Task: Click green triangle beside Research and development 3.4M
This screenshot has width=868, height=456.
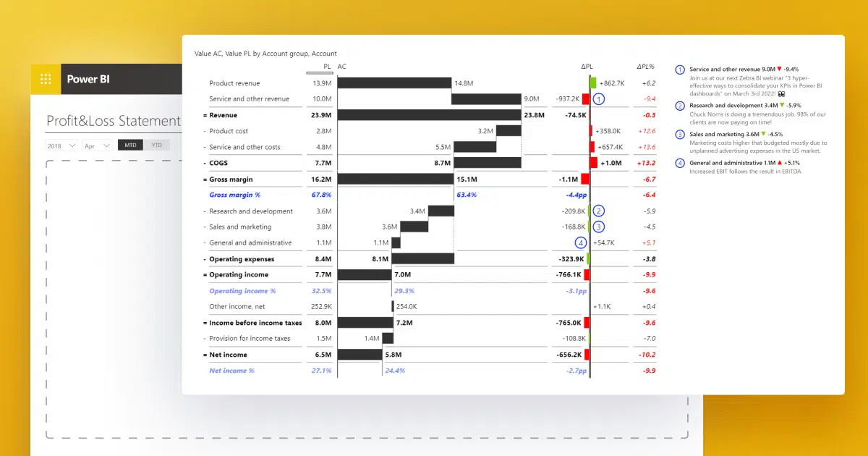Action: click(x=783, y=106)
